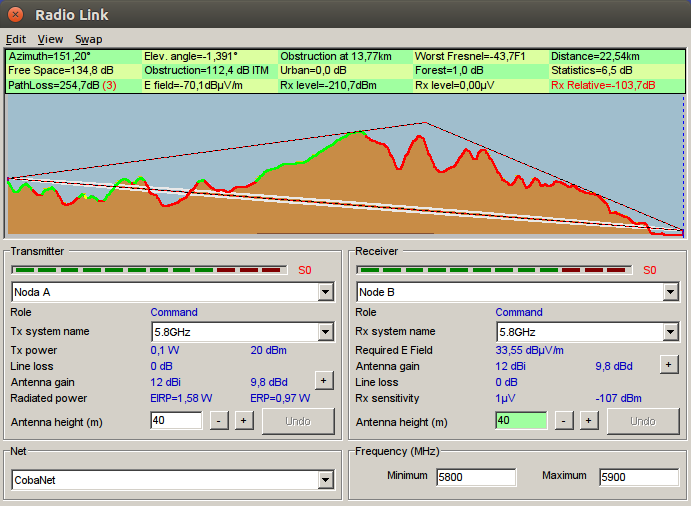Open the Rx system name dropdown

click(670, 332)
